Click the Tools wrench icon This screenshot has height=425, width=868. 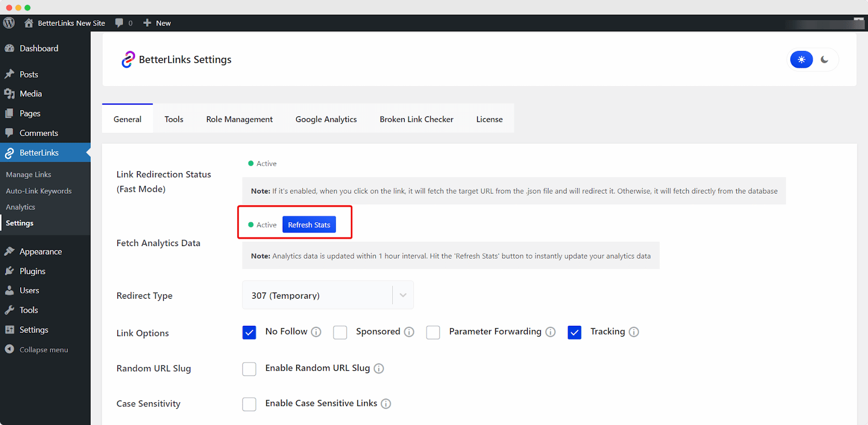coord(9,310)
